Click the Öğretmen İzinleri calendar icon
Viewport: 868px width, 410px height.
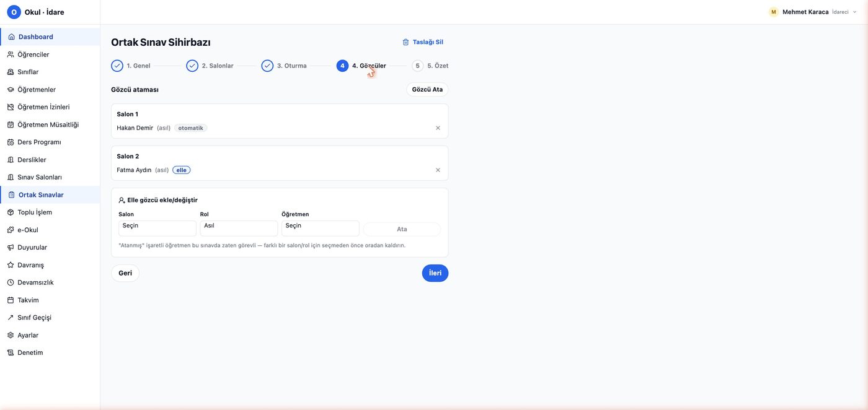pos(11,107)
